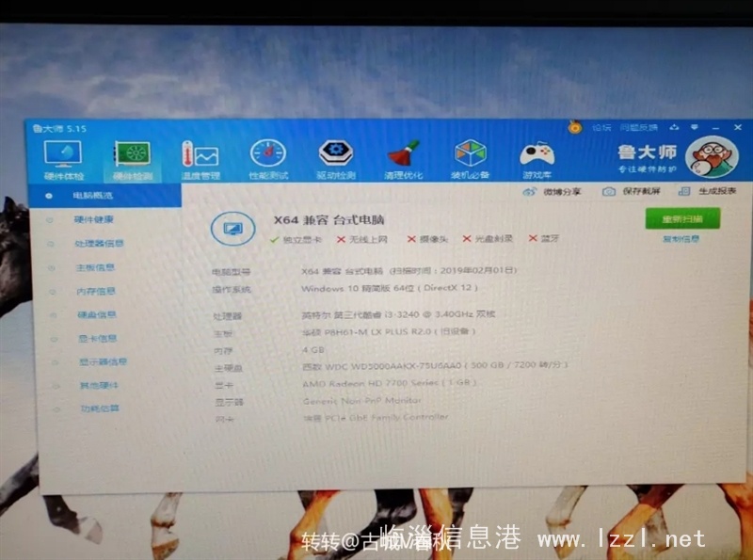Open 主板信息 motherboard info
Screen dimensions: 753x560
pos(95,267)
